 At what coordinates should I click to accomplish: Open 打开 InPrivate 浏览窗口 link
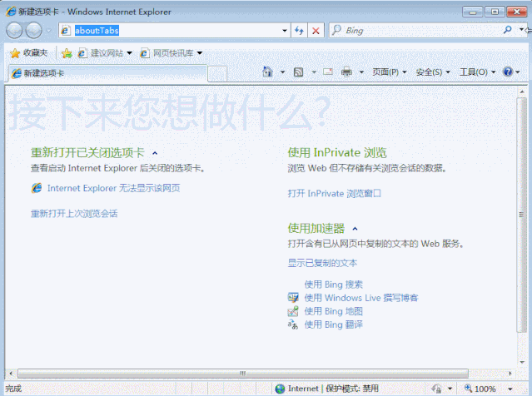(x=334, y=193)
